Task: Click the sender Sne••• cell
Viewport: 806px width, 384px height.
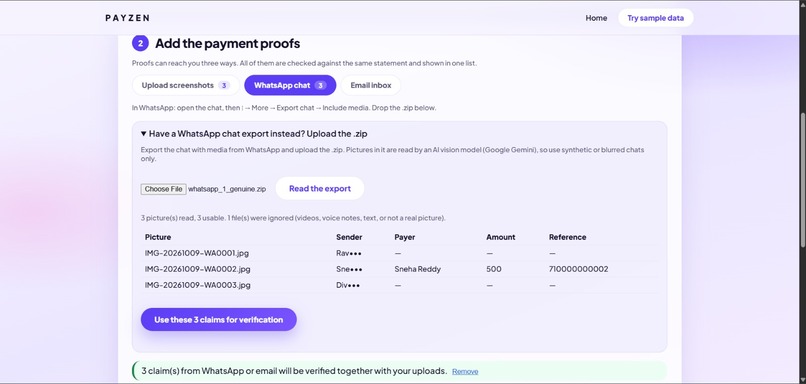Action: coord(349,269)
